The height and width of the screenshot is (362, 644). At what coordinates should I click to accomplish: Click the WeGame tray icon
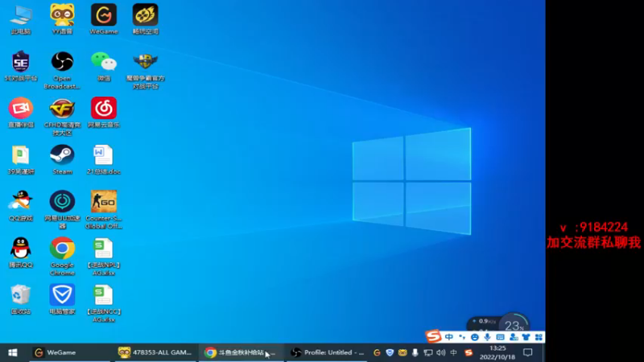pyautogui.click(x=377, y=352)
